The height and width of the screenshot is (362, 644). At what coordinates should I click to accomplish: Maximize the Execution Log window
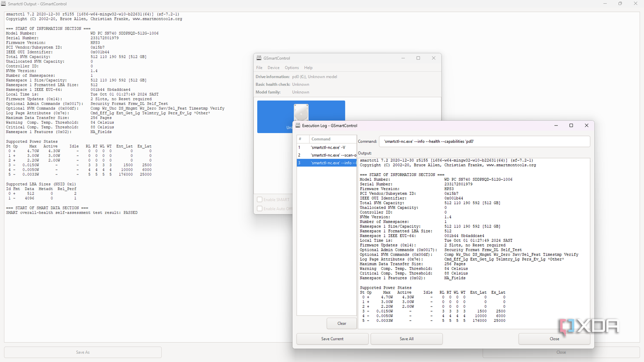click(571, 126)
